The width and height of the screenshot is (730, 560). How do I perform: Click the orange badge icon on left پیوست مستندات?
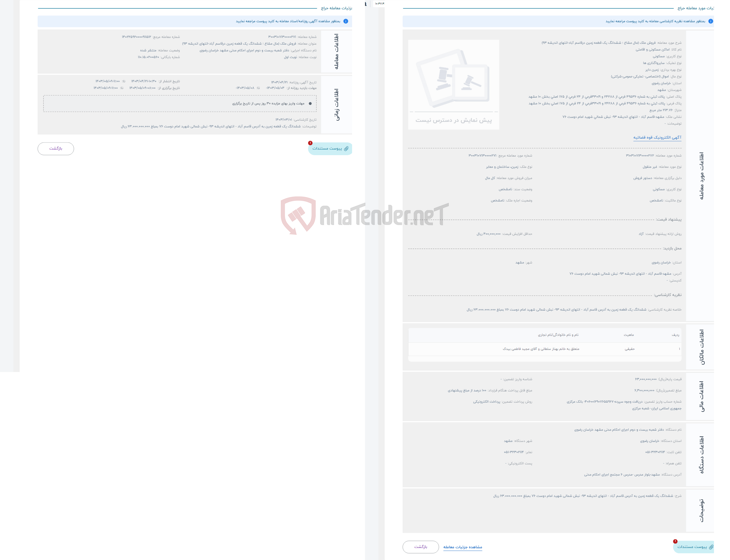310,143
